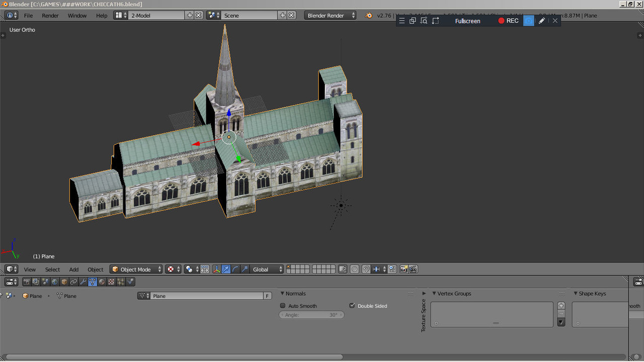The image size is (644, 362).
Task: Click the pencil annotation icon in recorder bar
Action: click(541, 21)
